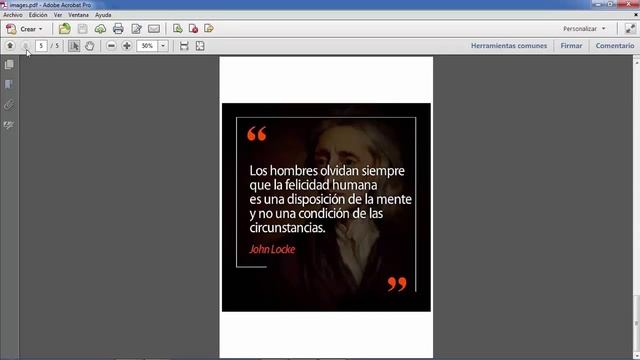Click the cloud upload icon
This screenshot has width=640, height=360.
(x=100, y=29)
